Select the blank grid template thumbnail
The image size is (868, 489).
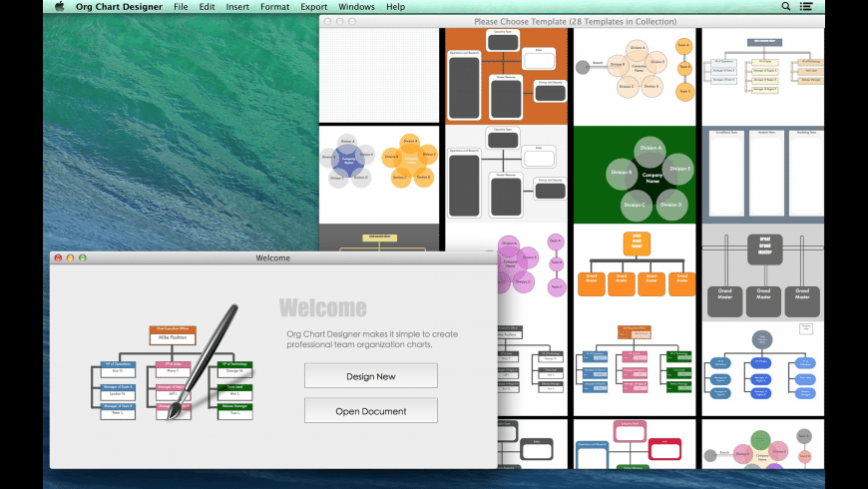click(379, 75)
